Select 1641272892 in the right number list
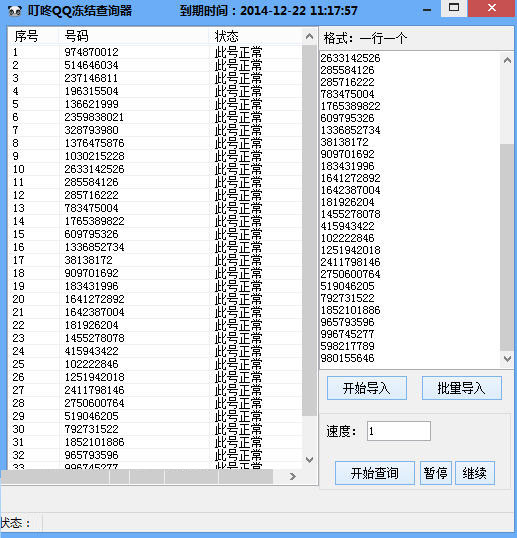Screen dimensions: 517x538 click(x=350, y=178)
